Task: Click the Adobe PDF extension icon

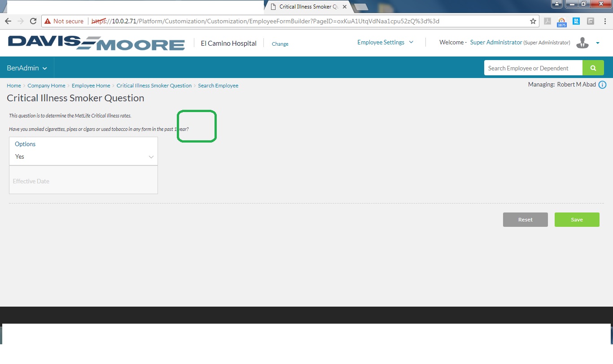Action: click(x=547, y=21)
